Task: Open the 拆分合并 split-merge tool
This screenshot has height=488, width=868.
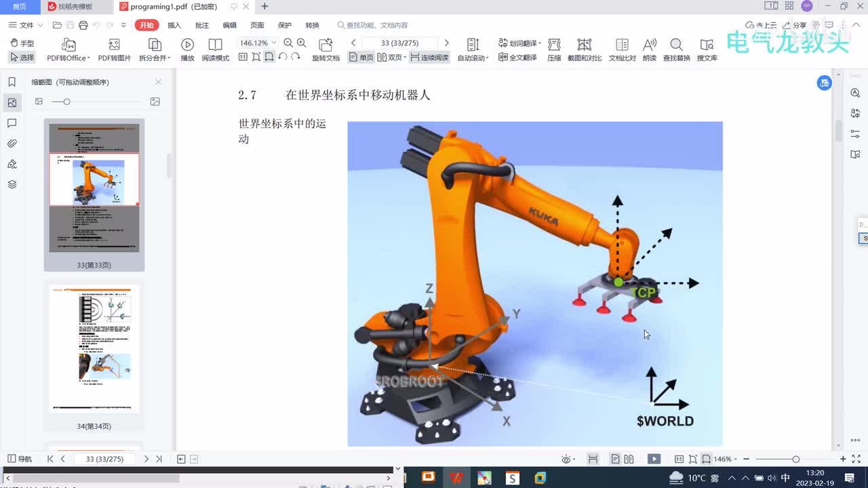Action: click(155, 50)
